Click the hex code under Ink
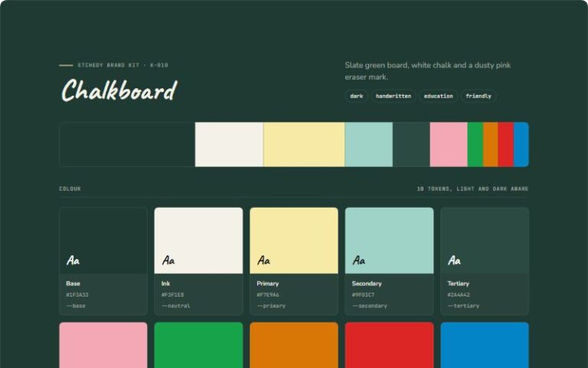The height and width of the screenshot is (368, 588). [172, 294]
